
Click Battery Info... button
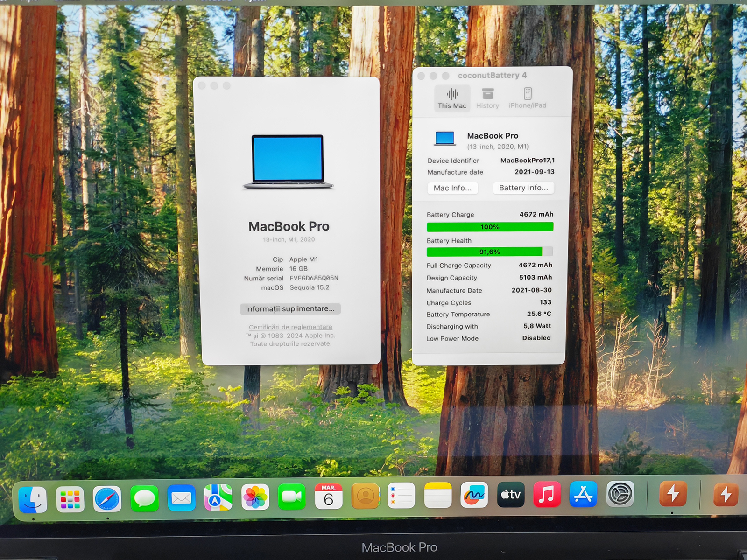pyautogui.click(x=523, y=188)
